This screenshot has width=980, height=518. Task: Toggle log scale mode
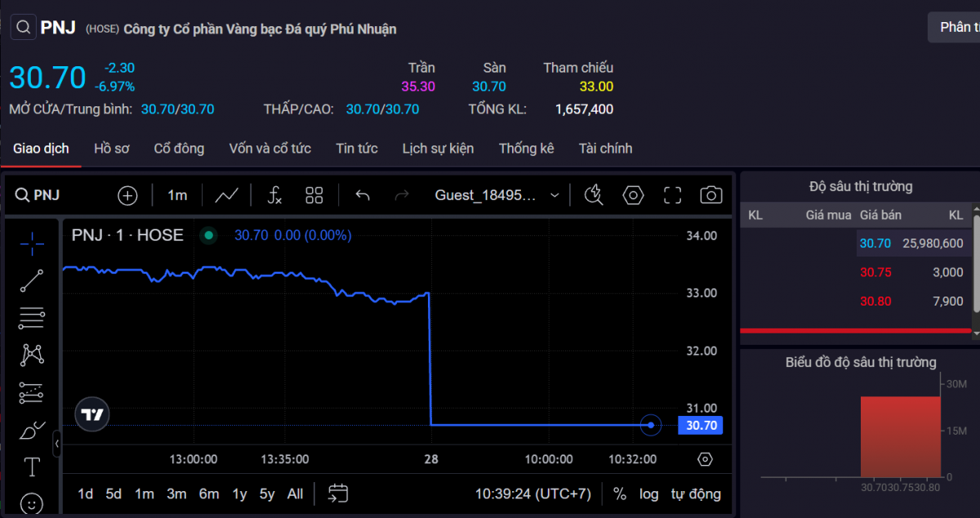[x=648, y=493]
